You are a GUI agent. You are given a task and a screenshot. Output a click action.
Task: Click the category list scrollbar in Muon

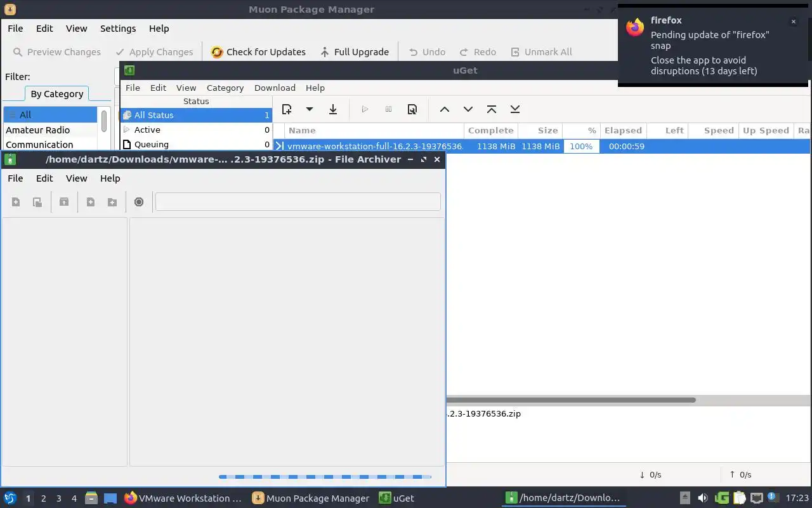click(104, 121)
